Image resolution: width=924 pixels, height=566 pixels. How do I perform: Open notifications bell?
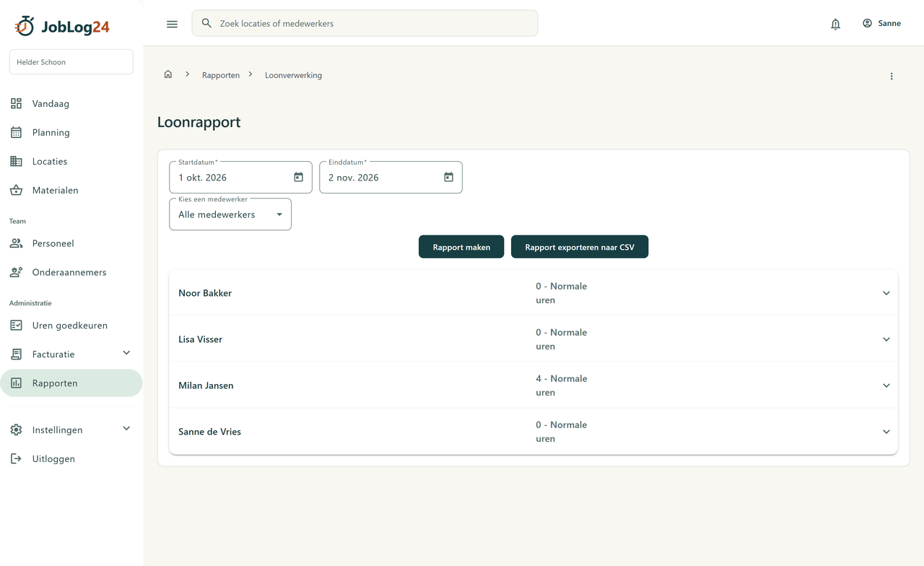point(835,24)
